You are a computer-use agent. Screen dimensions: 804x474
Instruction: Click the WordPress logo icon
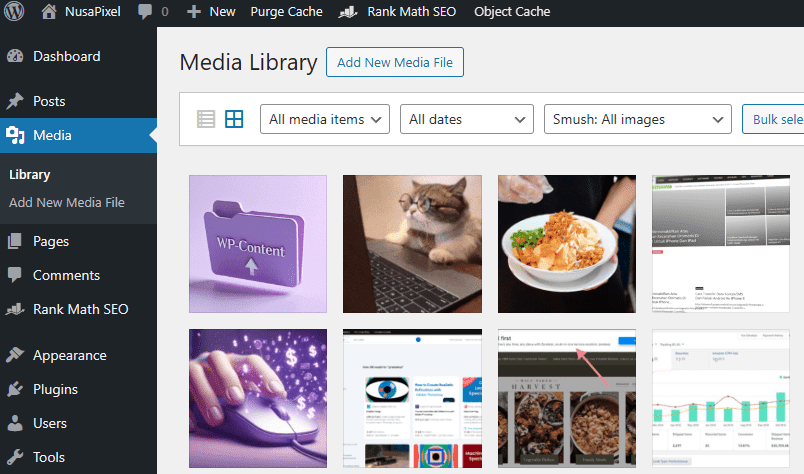point(14,11)
